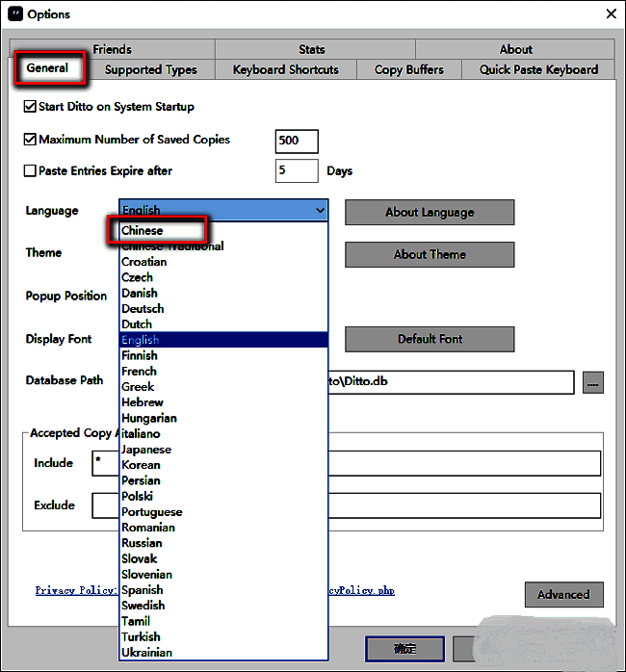Screen dimensions: 626x672
Task: Open the Keyboard Shortcuts tab
Action: (x=285, y=69)
